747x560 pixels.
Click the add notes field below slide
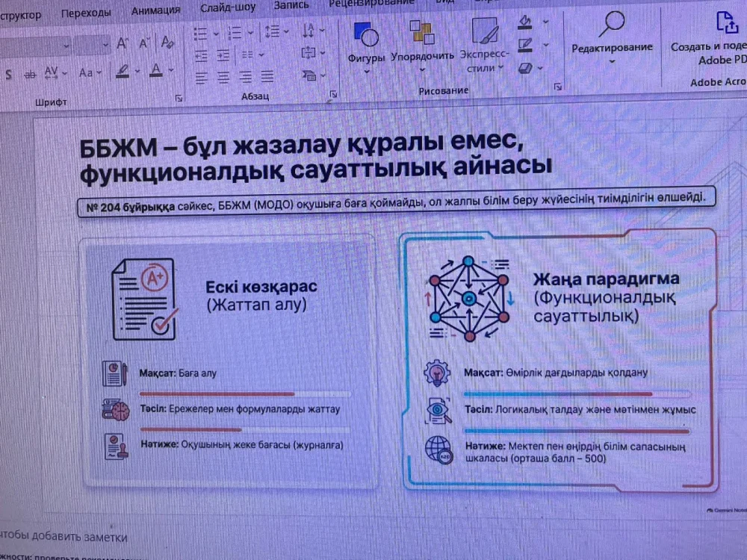coord(63,537)
